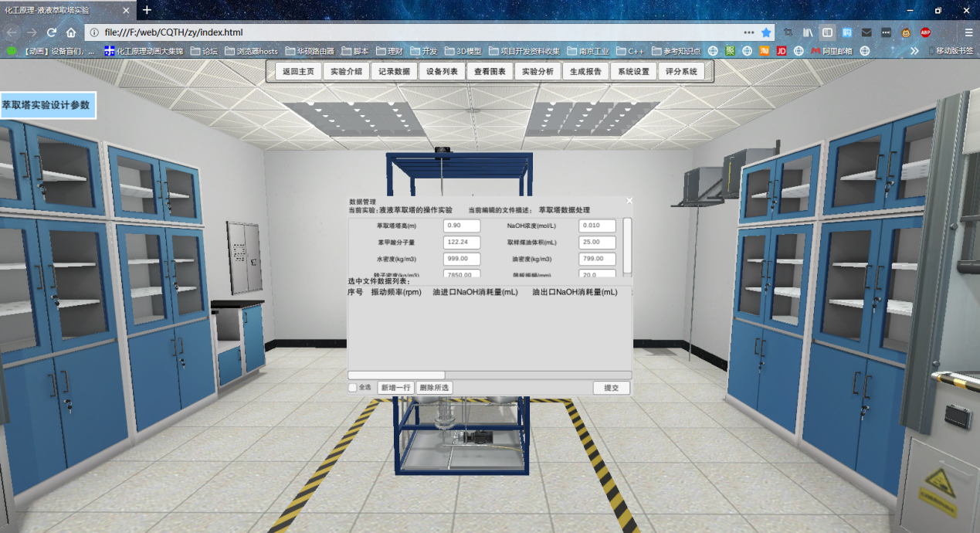This screenshot has width=980, height=533.
Task: Expand the C++ bookmark folder
Action: (629, 51)
